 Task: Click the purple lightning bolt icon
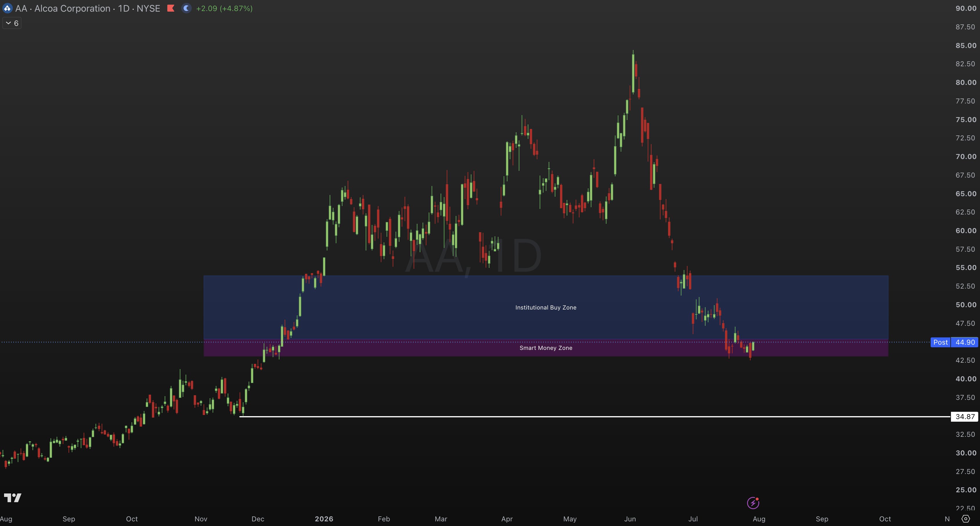753,503
